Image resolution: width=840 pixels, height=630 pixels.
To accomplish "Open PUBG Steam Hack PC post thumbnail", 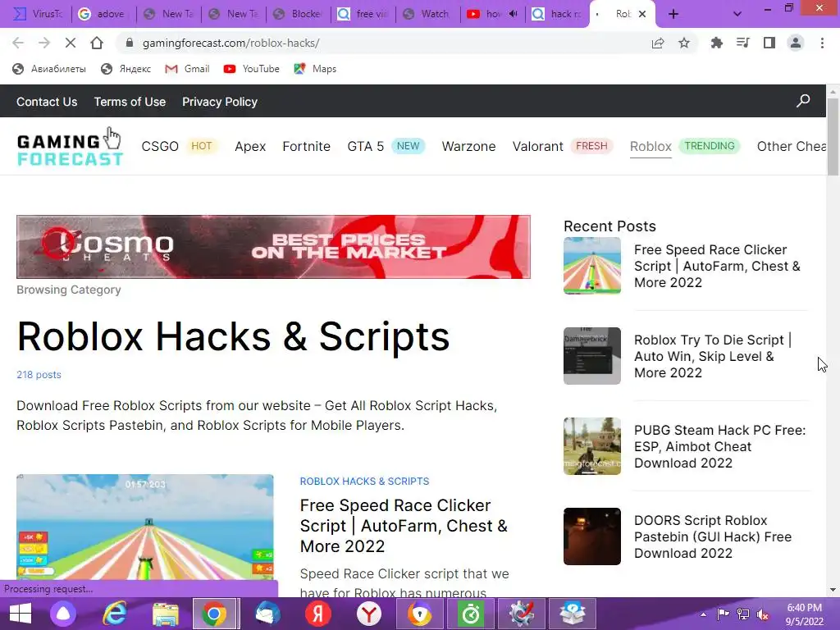I will pos(592,446).
